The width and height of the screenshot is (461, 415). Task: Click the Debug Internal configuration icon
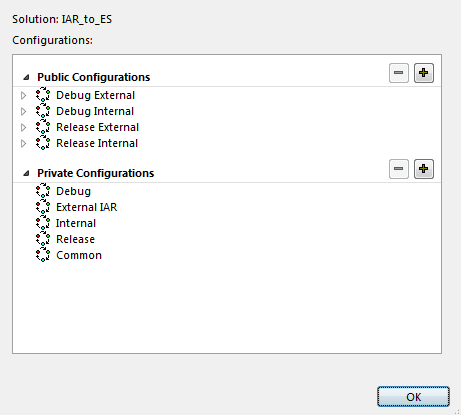pyautogui.click(x=43, y=111)
